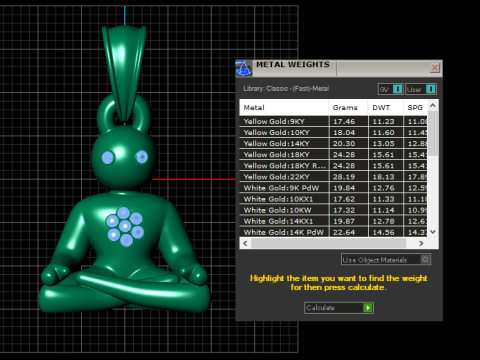Click the 17.62 grams value
The image size is (480, 360).
pos(344,199)
